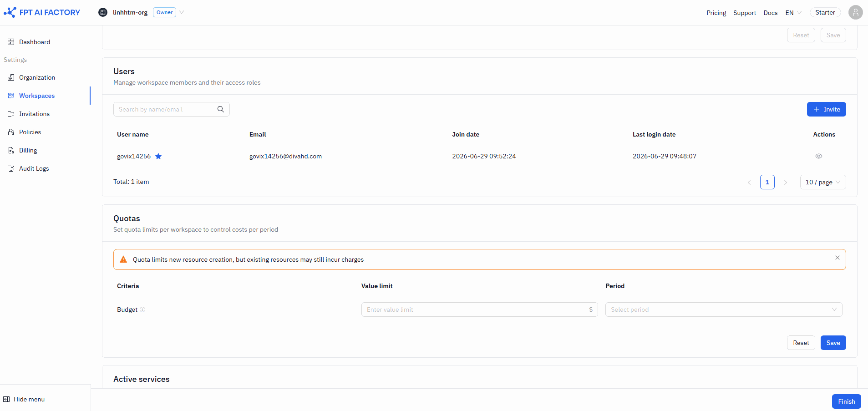Click the linhhtm-org organization avatar icon
The height and width of the screenshot is (411, 868).
(x=103, y=12)
